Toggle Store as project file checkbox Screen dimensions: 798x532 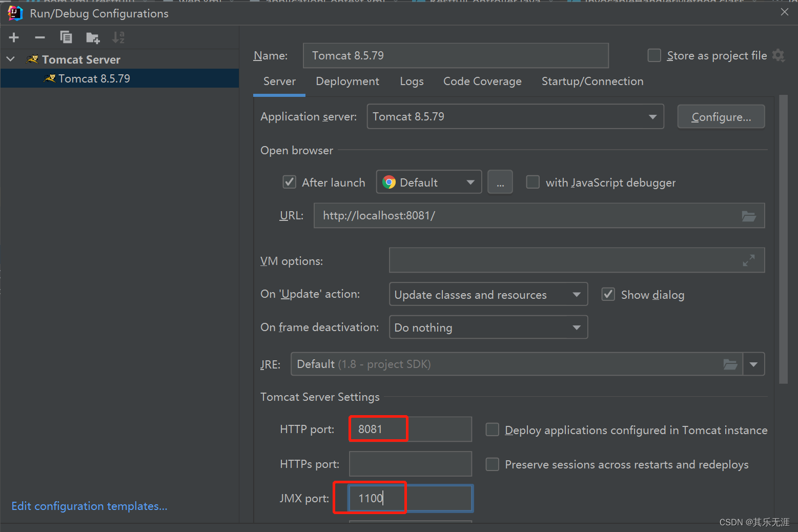tap(654, 55)
